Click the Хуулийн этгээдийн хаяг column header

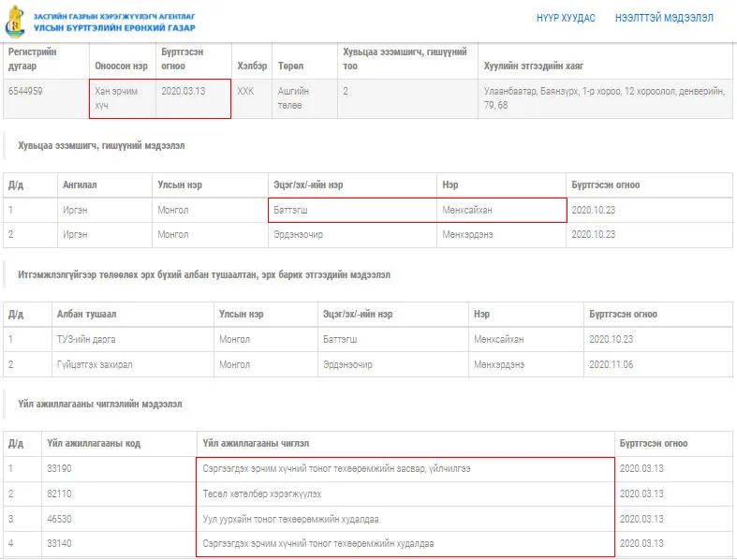point(534,66)
